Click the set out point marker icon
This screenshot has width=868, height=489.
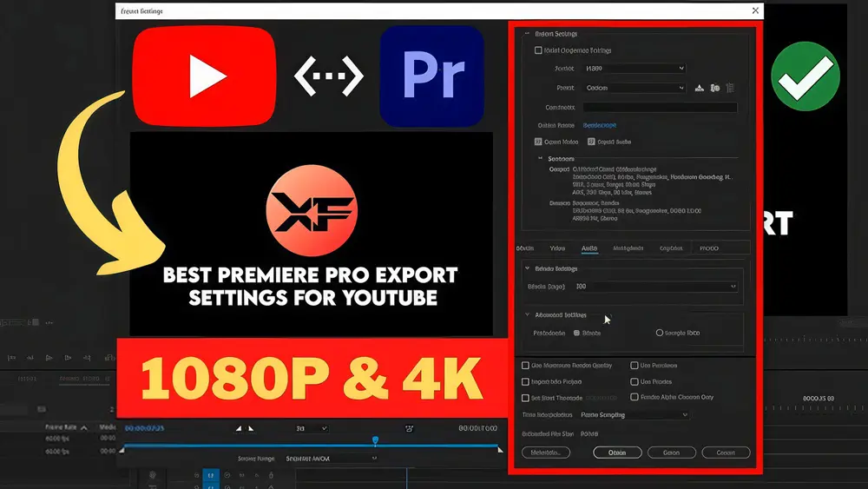(x=251, y=429)
